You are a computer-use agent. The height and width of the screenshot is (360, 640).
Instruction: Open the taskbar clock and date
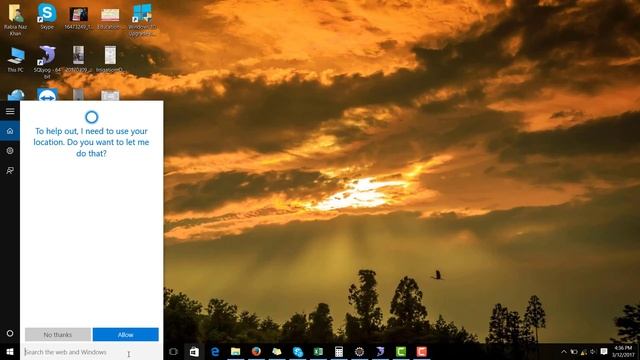tap(623, 351)
